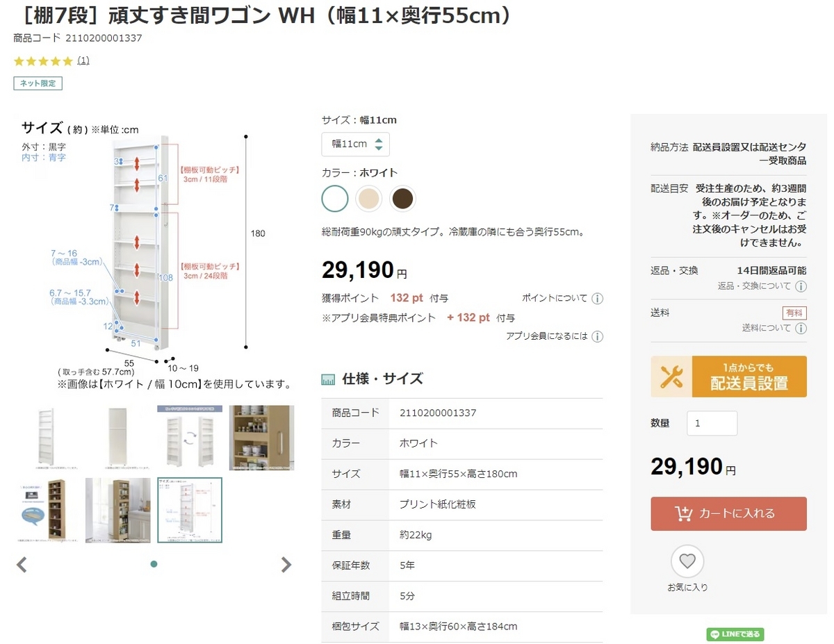Viewport: 834px width, 644px height.
Task: Share via the LINEで送る button
Action: point(735,634)
